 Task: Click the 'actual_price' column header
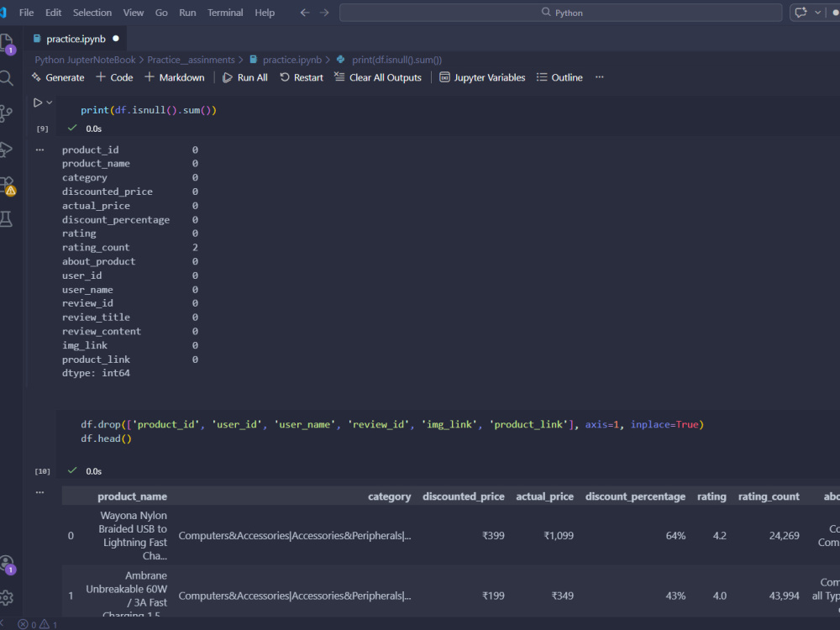point(545,496)
